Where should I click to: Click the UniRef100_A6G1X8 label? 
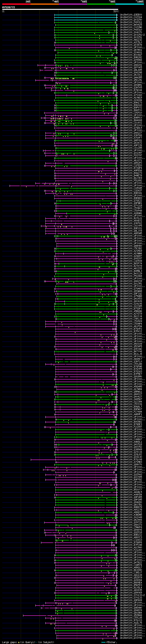pos(131,575)
